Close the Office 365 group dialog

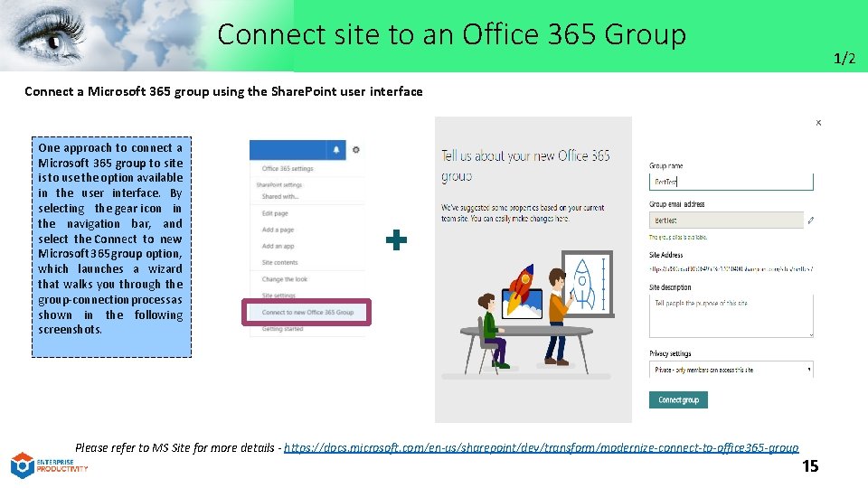(818, 123)
